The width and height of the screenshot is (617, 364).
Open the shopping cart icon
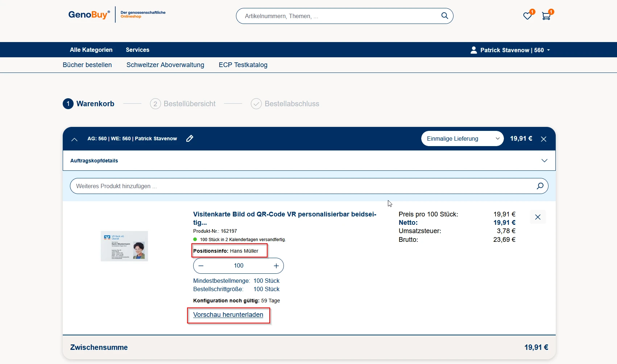pos(546,16)
